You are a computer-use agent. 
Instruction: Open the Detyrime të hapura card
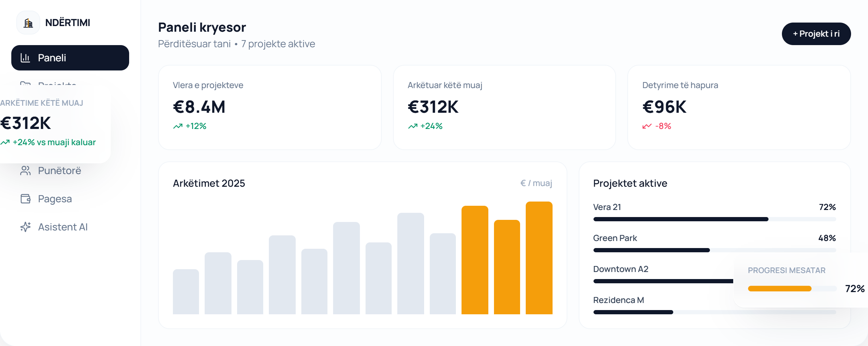pos(739,107)
